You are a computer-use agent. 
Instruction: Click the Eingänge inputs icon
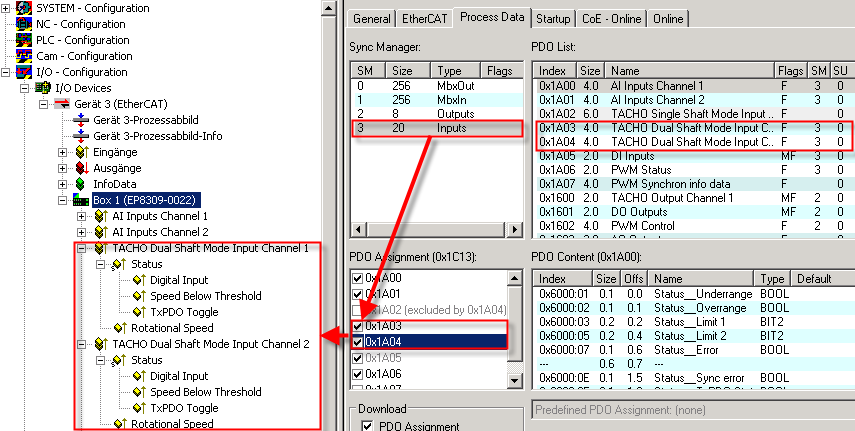pyautogui.click(x=82, y=152)
